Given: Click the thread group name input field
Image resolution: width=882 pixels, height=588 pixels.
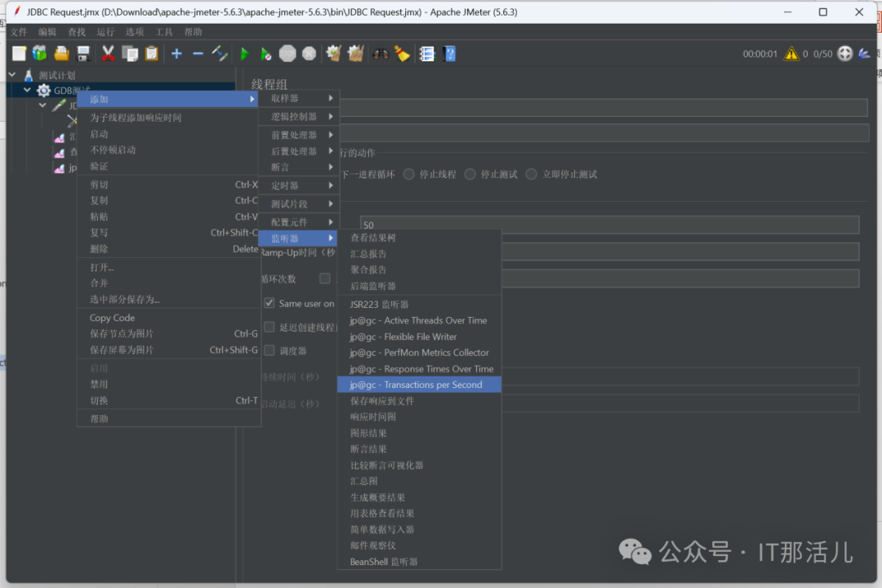Looking at the screenshot, I should point(604,108).
